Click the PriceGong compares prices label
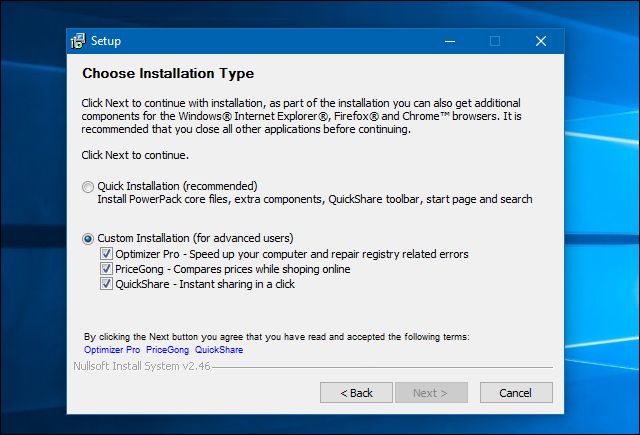 pos(233,269)
